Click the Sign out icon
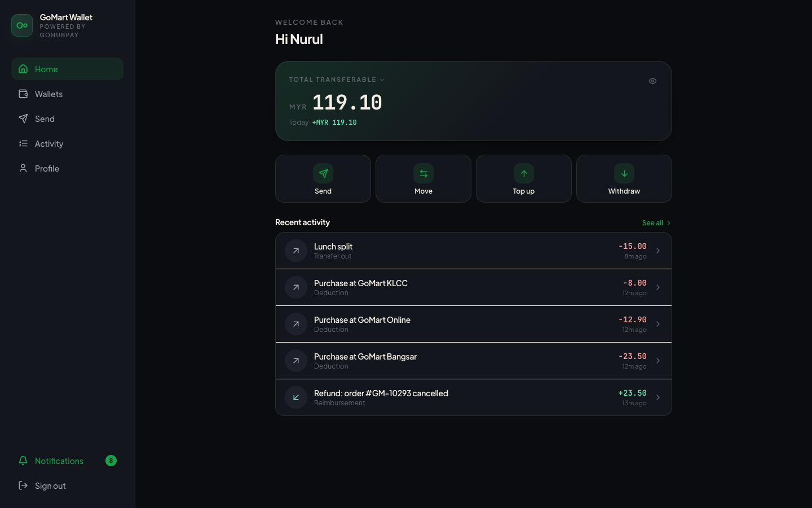The width and height of the screenshot is (812, 508). 23,485
